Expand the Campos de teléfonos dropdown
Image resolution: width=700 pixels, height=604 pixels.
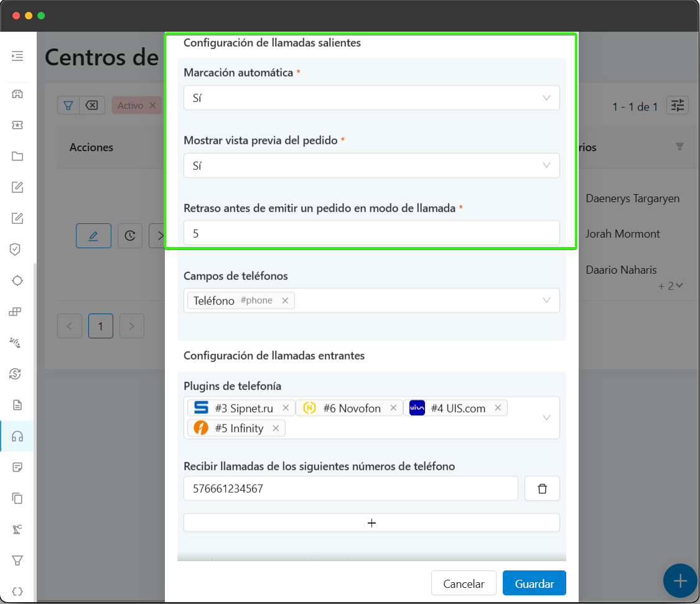pyautogui.click(x=546, y=300)
